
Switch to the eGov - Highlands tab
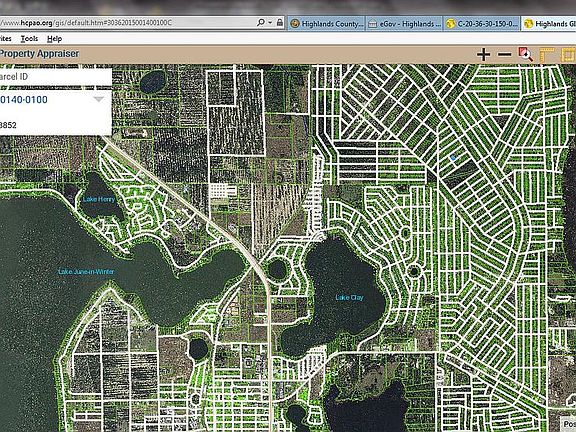(x=404, y=24)
